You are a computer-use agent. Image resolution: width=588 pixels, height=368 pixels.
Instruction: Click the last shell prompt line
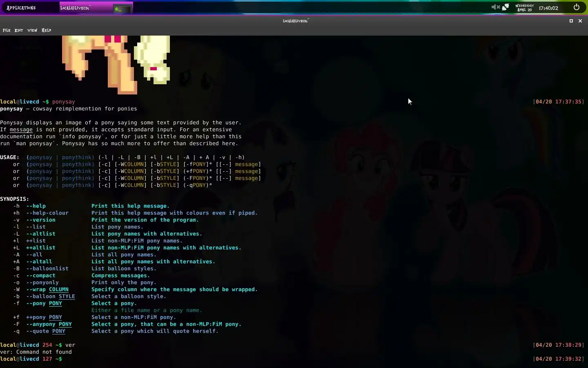[x=31, y=359]
